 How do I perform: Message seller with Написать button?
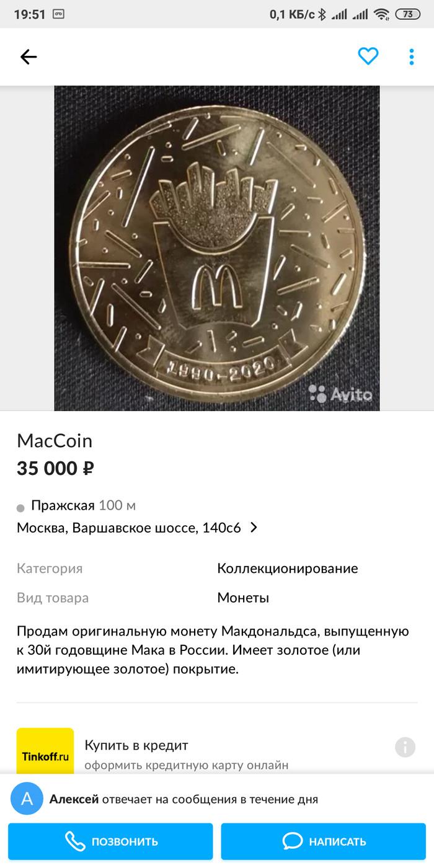(324, 841)
